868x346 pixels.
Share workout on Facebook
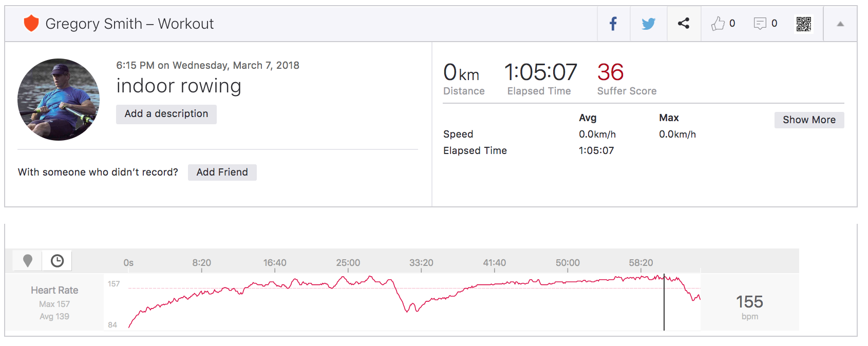[613, 24]
